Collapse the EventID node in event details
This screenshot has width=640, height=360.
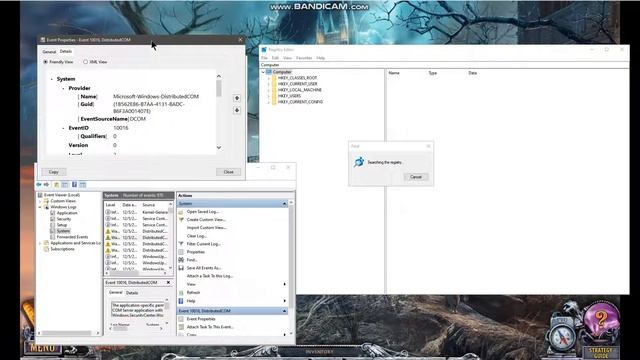coord(63,128)
